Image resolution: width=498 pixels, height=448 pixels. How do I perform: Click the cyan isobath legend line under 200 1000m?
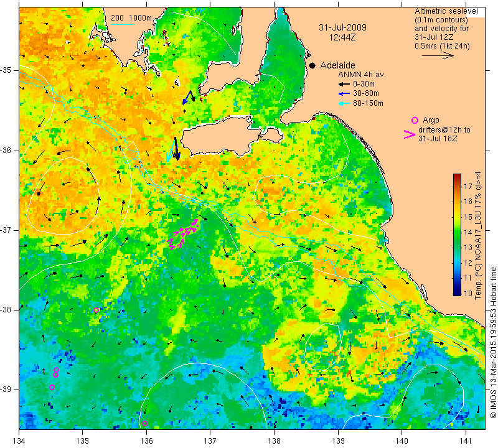[x=123, y=24]
